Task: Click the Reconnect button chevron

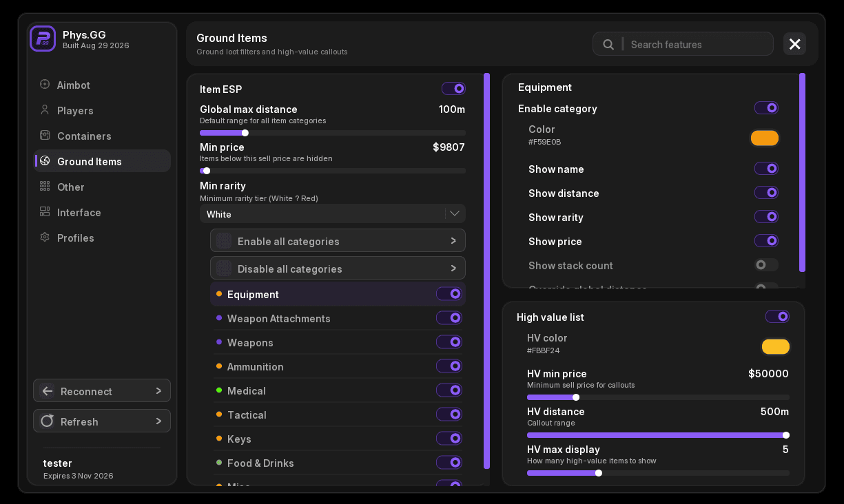Action: coord(158,391)
